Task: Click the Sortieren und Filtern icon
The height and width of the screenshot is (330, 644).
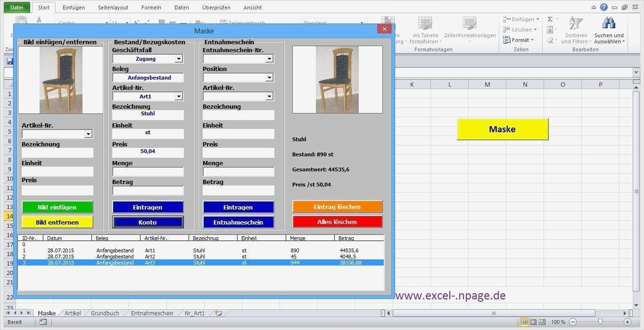Action: (x=576, y=23)
